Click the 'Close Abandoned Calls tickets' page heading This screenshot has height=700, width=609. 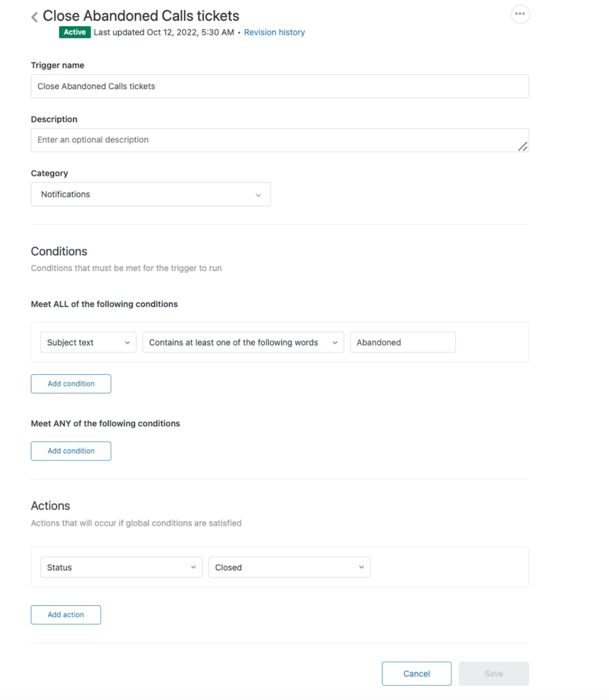(141, 16)
